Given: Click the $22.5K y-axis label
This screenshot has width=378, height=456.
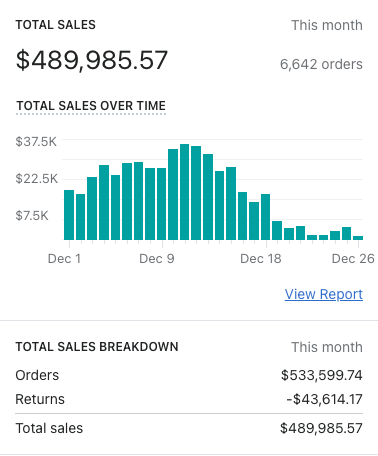Looking at the screenshot, I should click(x=37, y=179).
